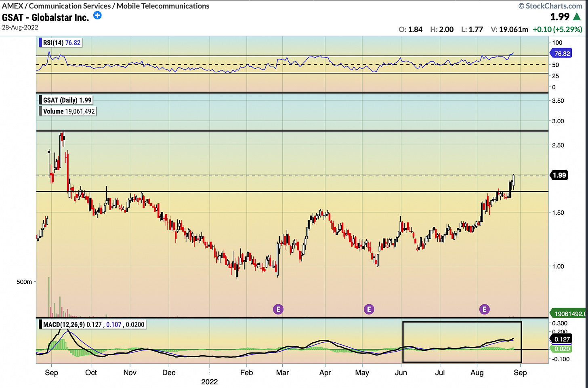The image size is (588, 388).
Task: Click the blue 76.82 RSI value tag
Action: point(561,53)
